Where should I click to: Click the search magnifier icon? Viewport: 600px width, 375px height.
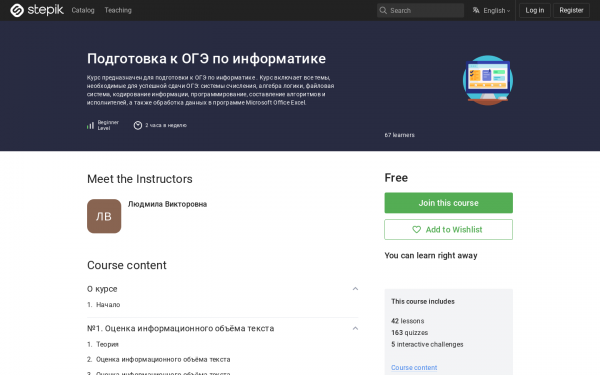pos(383,10)
